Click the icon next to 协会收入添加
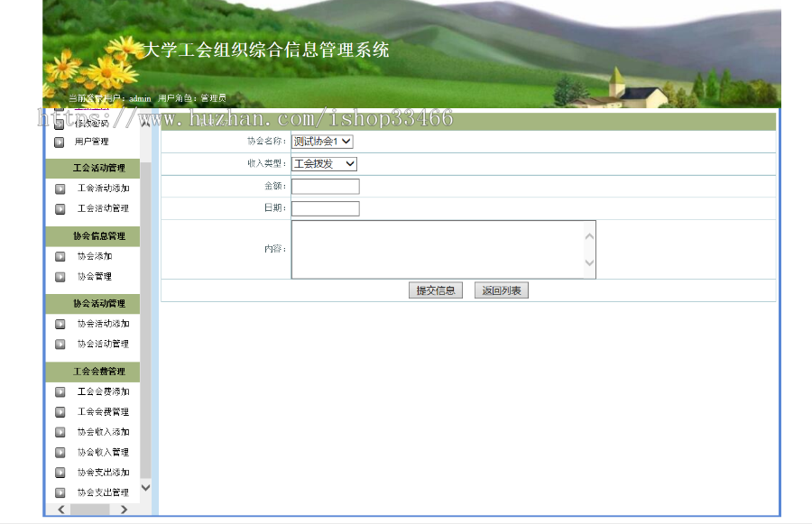The height and width of the screenshot is (524, 812). click(x=60, y=432)
